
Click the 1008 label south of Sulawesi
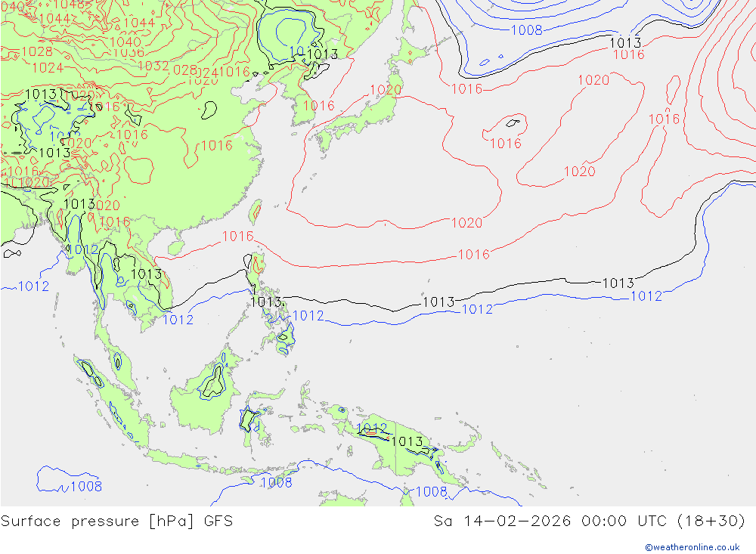tap(276, 483)
